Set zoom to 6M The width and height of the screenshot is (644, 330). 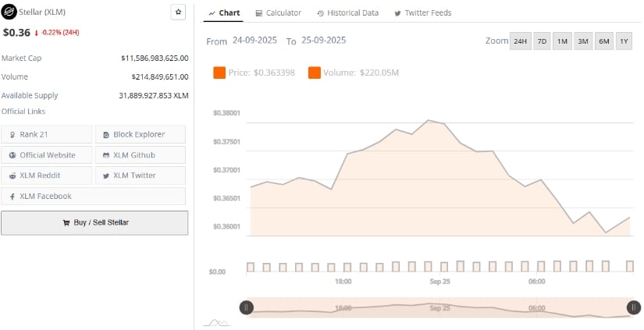[604, 41]
